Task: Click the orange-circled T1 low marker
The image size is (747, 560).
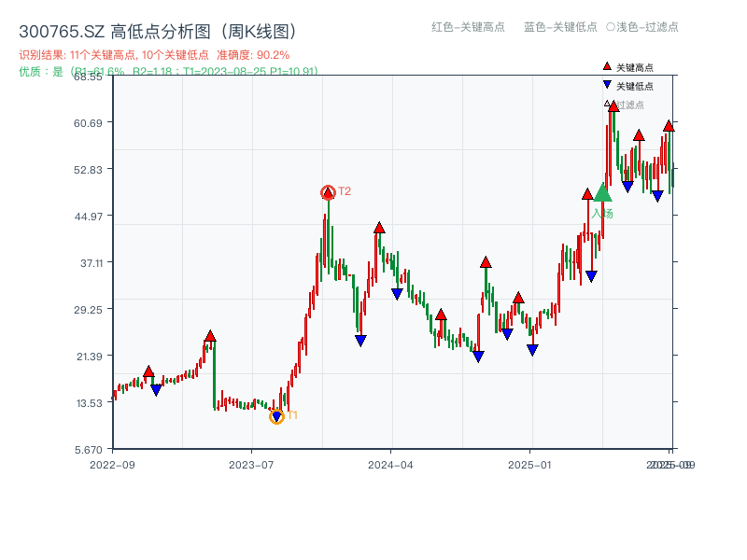Action: tap(277, 414)
